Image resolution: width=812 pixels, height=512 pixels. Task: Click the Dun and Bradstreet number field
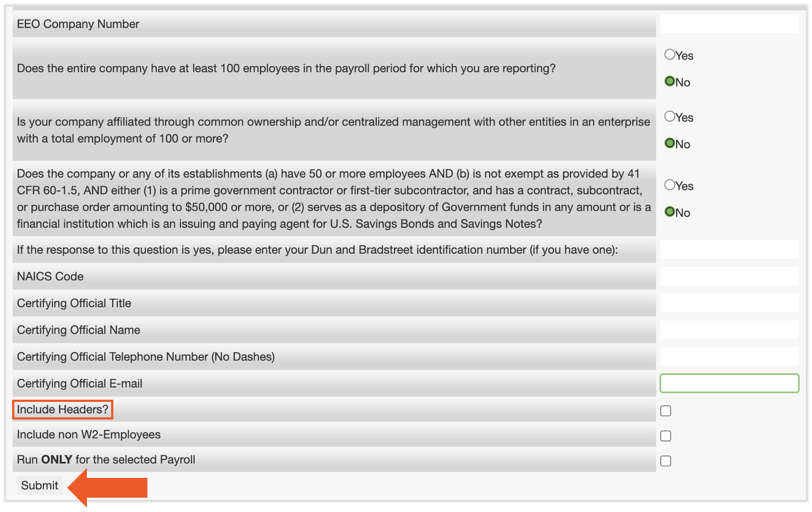(x=729, y=249)
